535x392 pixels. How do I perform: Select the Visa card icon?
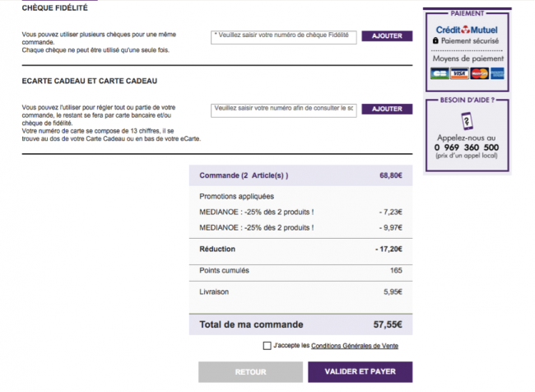pos(459,73)
